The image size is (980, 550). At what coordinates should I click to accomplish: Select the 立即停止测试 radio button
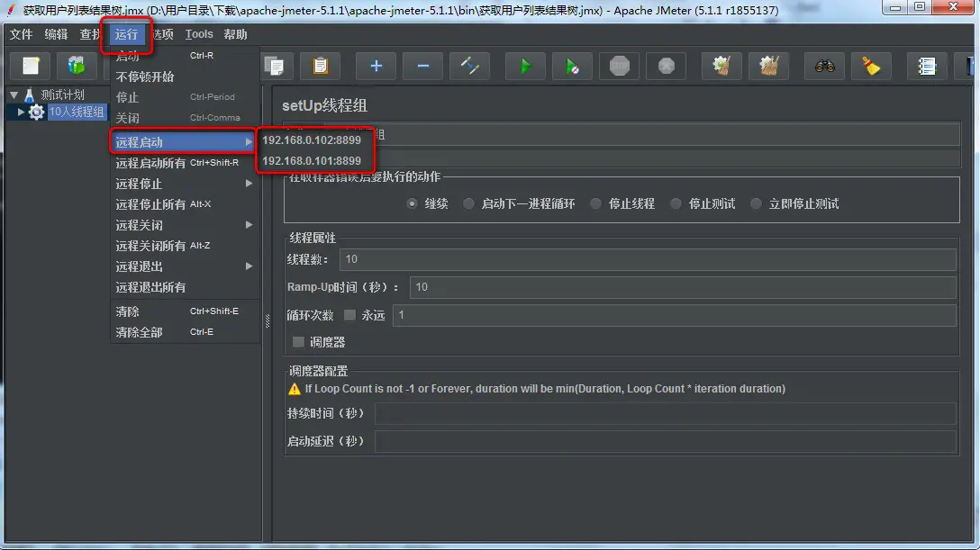point(756,203)
